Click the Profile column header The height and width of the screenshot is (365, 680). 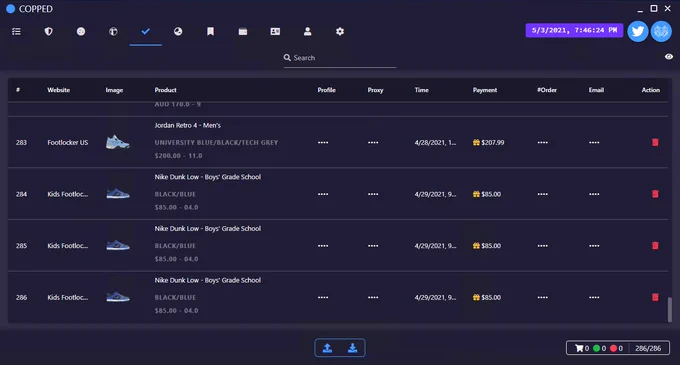tap(327, 90)
